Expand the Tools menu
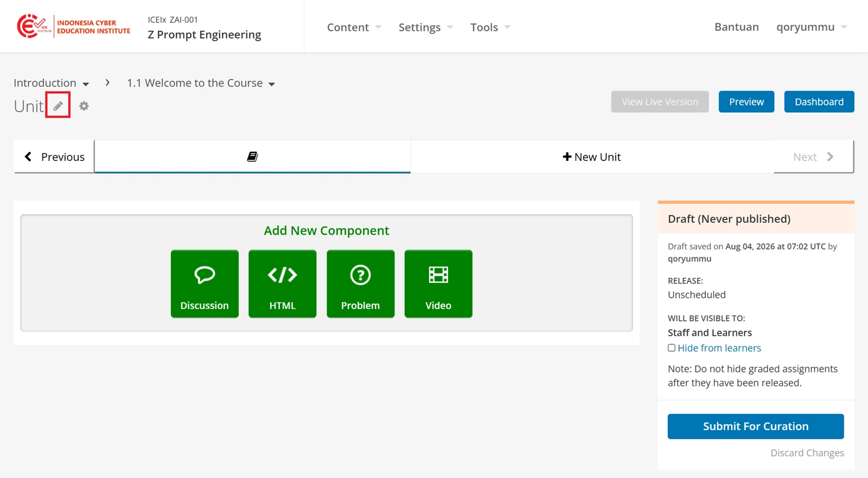 (490, 27)
